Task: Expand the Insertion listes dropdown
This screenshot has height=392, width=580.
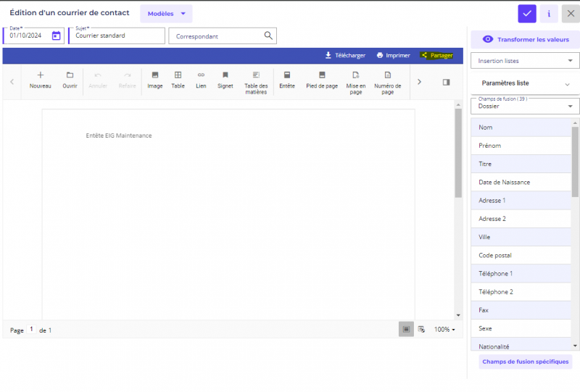Action: tap(525, 61)
